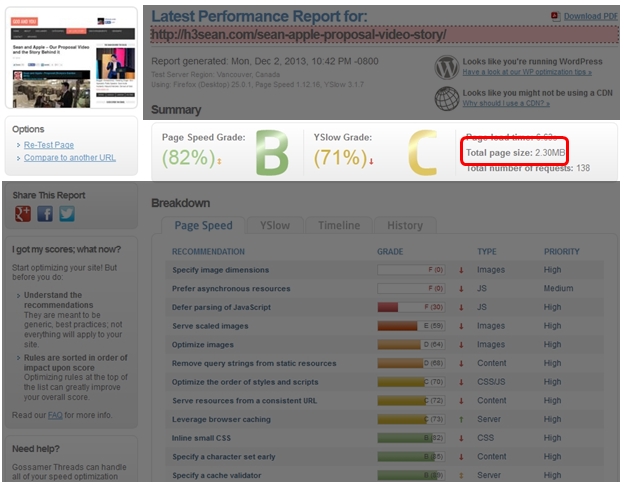626x487 pixels.
Task: Open the WP optimization tips link
Action: click(526, 72)
